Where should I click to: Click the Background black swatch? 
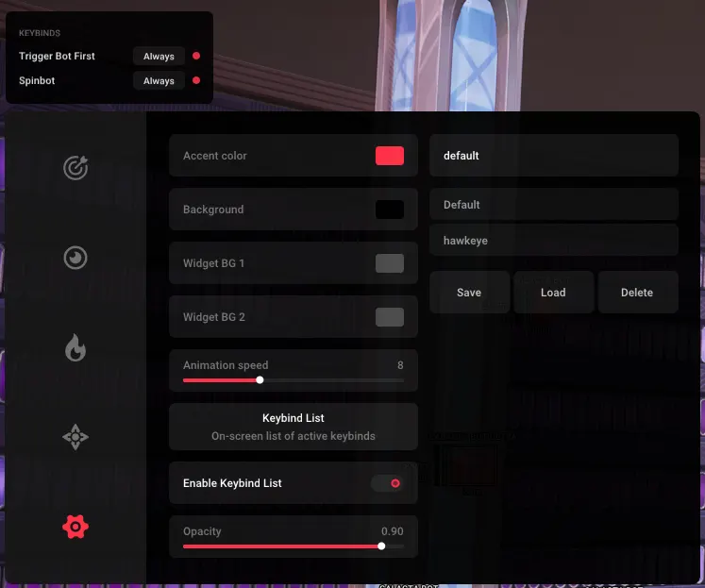coord(390,210)
